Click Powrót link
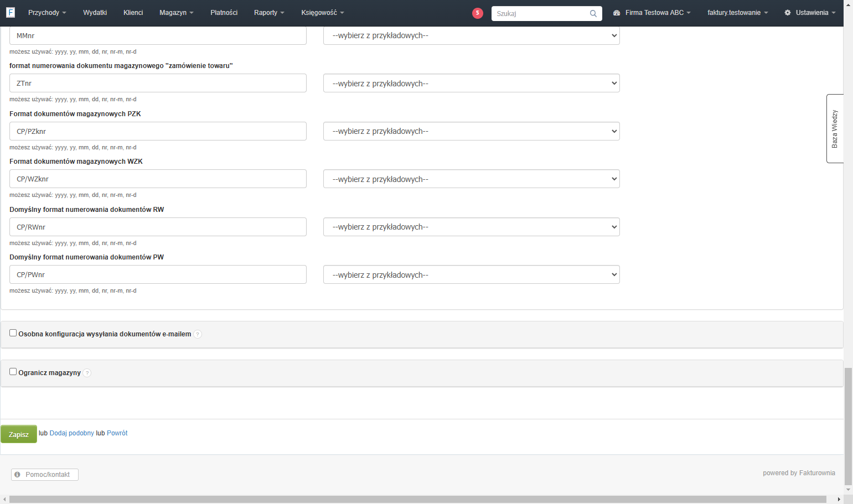 [x=117, y=433]
